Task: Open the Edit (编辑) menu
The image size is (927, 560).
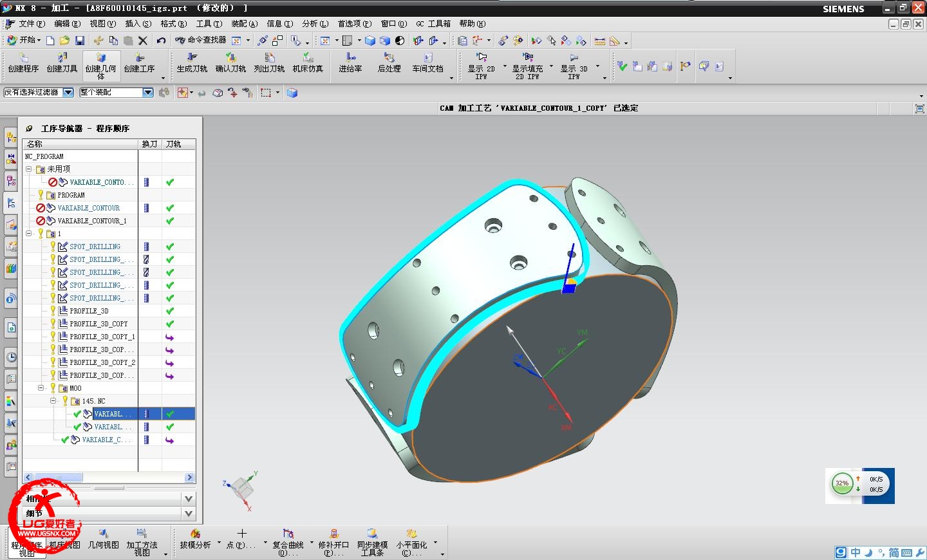Action: click(67, 24)
